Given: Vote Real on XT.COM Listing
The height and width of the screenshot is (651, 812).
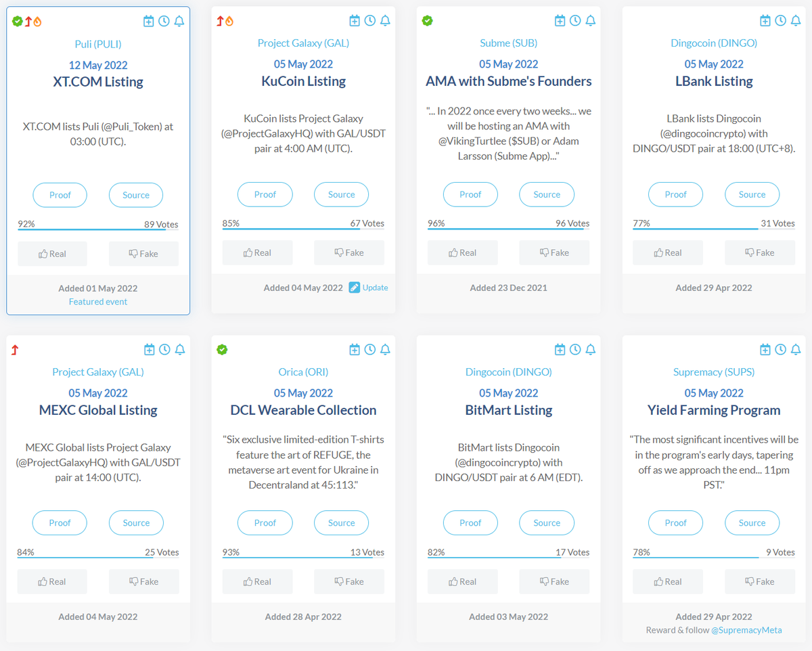Looking at the screenshot, I should [x=52, y=254].
